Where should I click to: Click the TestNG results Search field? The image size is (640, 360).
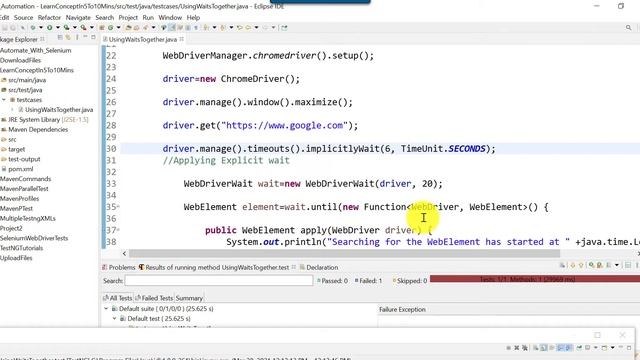219,280
